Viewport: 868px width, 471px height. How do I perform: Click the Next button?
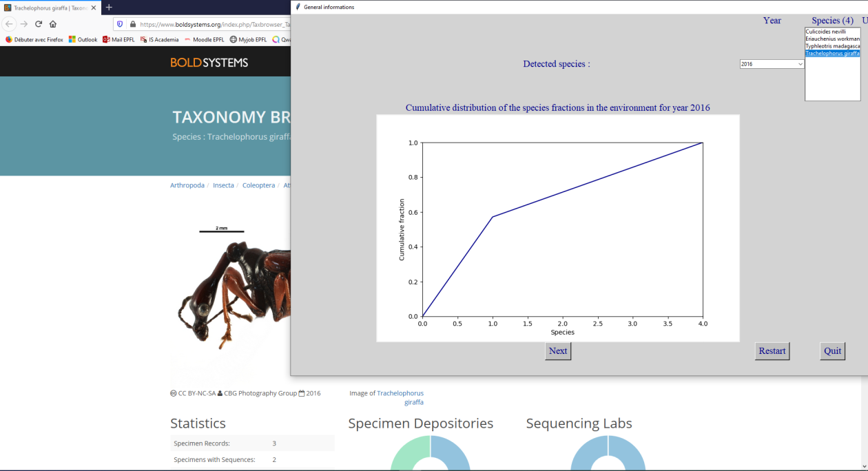point(558,351)
